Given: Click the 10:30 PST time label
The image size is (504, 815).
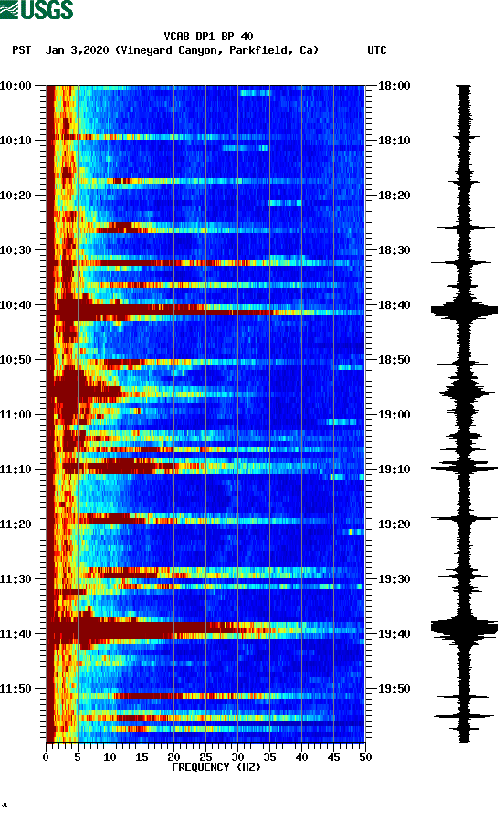Looking at the screenshot, I should pos(16,250).
